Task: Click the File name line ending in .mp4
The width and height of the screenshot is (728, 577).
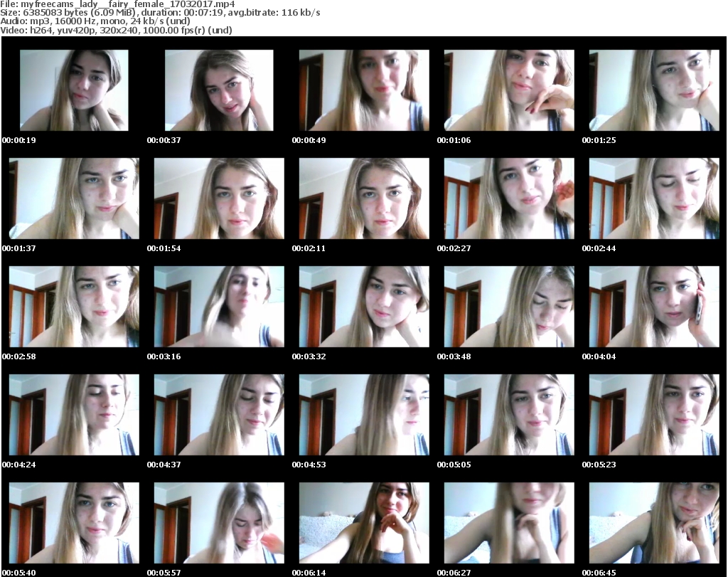Action: click(x=117, y=4)
